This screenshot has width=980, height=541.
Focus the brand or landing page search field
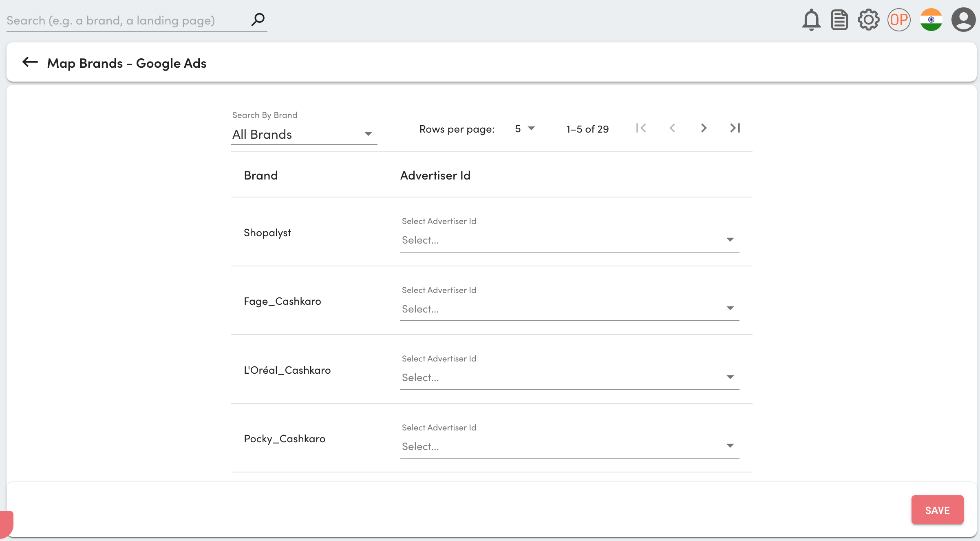click(126, 20)
